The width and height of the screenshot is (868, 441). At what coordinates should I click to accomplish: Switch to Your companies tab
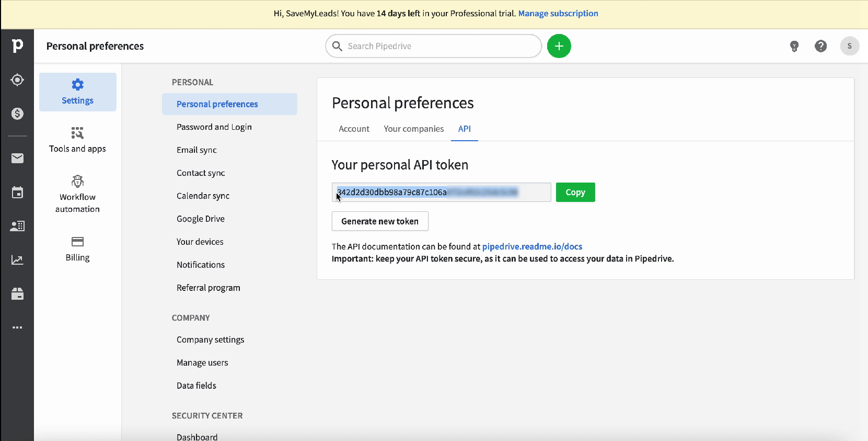coord(414,129)
